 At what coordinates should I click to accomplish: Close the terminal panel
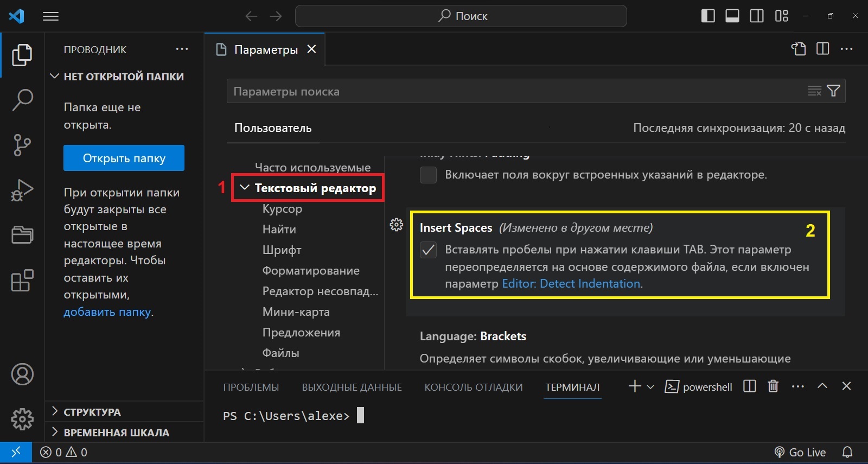coord(846,386)
